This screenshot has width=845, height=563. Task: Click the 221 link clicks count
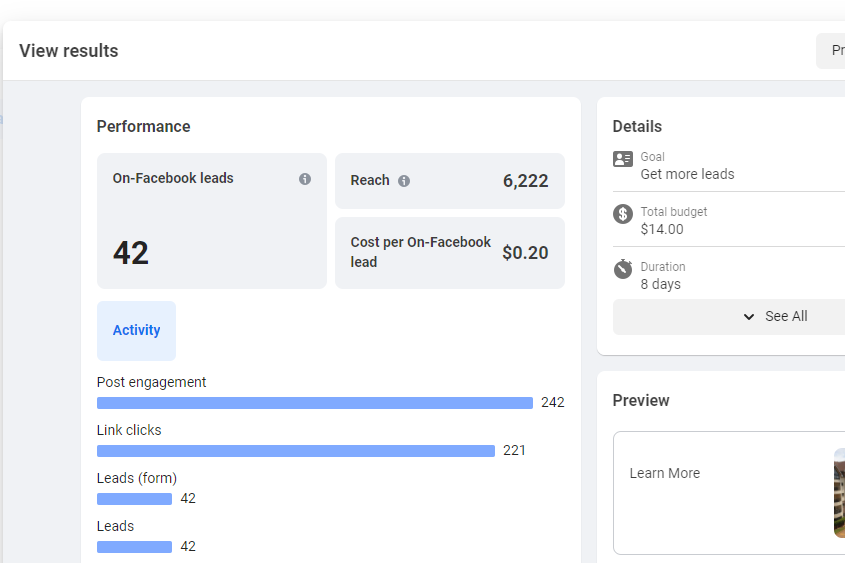tap(514, 450)
